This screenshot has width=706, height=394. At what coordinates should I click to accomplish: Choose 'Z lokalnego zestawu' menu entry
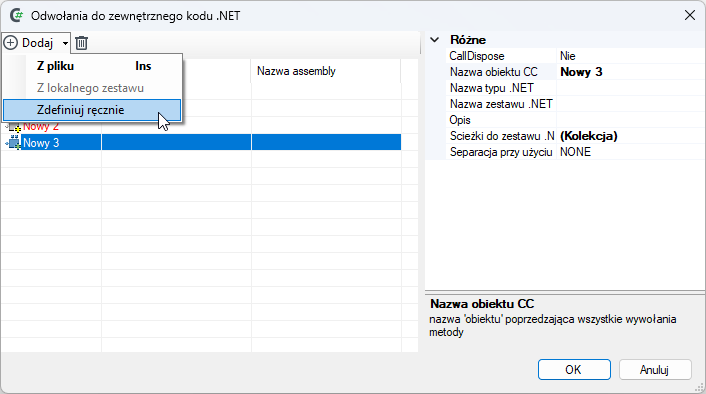coord(92,88)
